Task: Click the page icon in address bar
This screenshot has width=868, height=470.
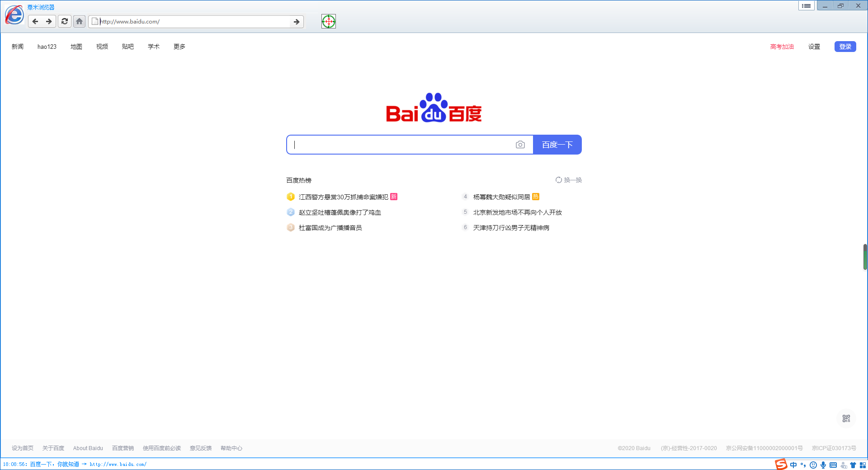Action: (x=95, y=21)
